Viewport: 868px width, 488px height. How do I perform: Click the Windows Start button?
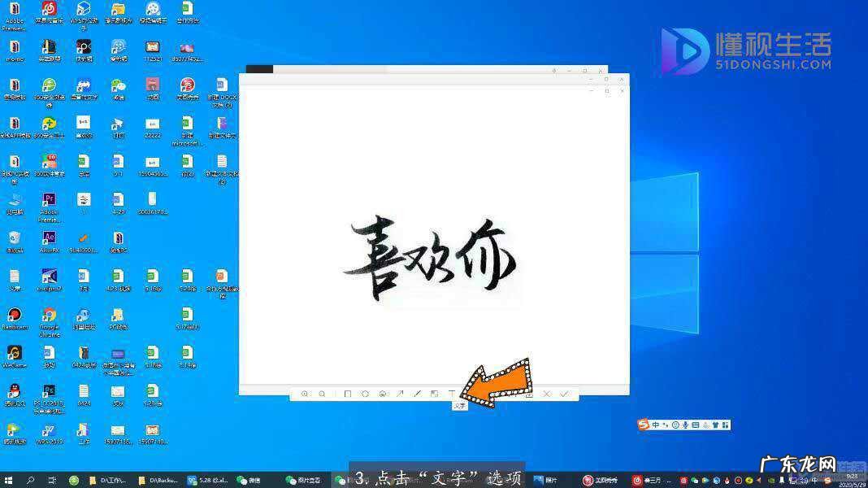(8, 480)
